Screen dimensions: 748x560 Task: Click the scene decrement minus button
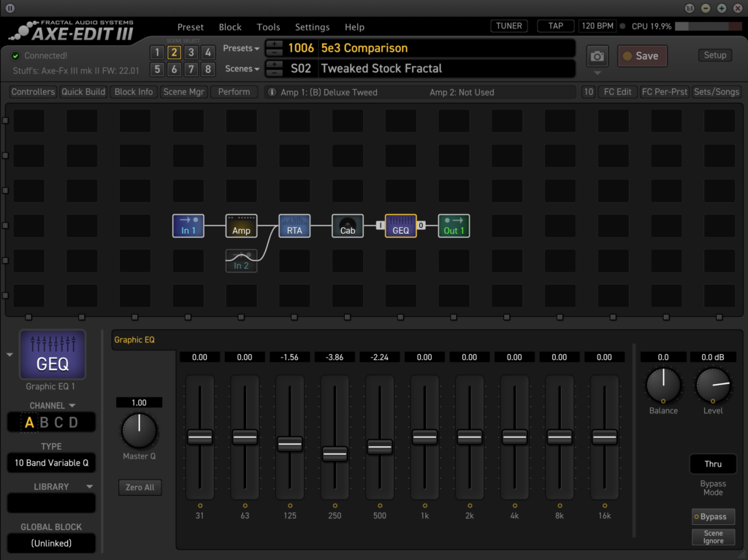pos(275,72)
